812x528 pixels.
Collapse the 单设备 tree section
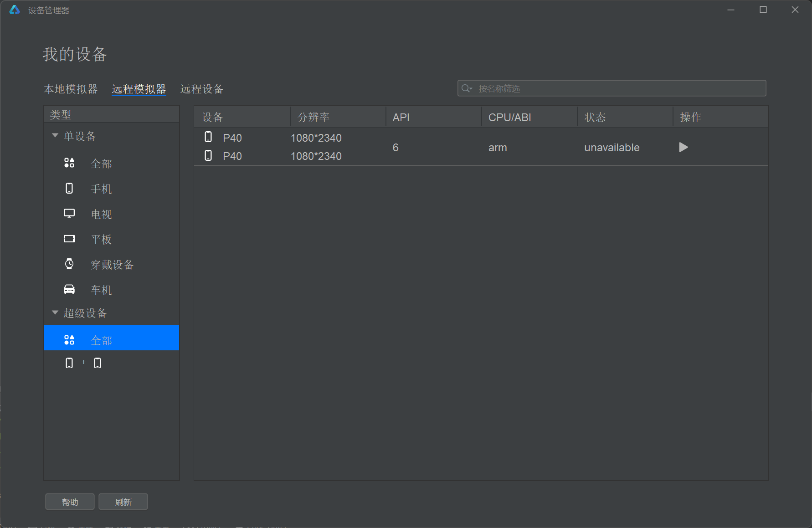click(x=55, y=136)
